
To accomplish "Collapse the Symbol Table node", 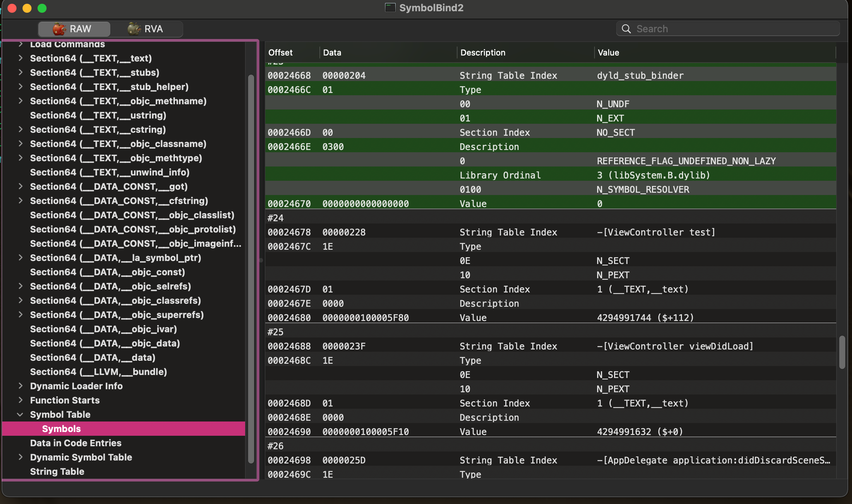I will click(21, 414).
